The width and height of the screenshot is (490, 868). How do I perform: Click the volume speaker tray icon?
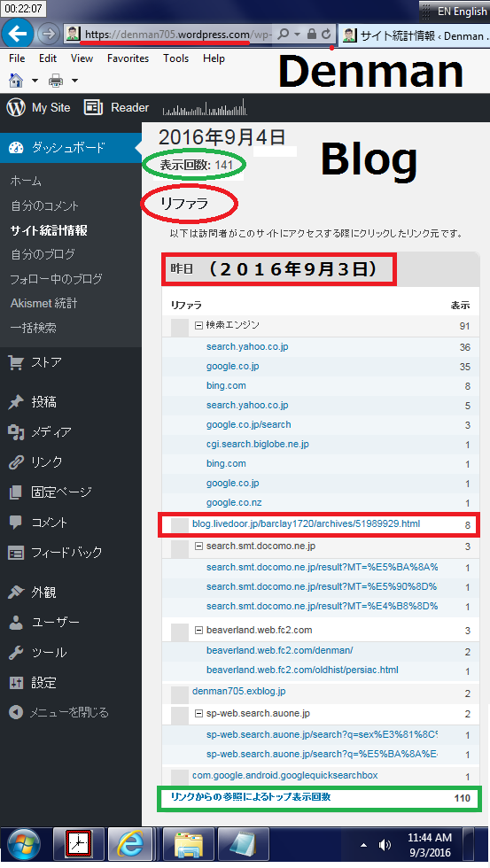point(385,845)
